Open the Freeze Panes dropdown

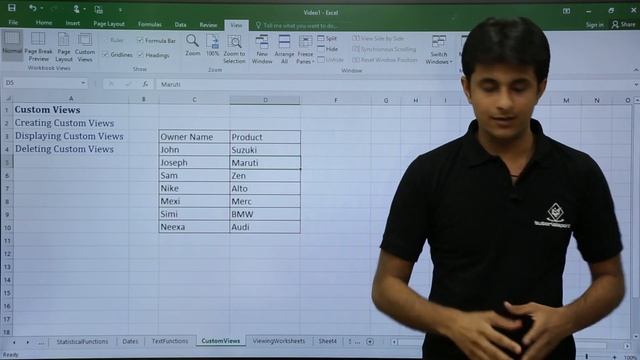(305, 49)
